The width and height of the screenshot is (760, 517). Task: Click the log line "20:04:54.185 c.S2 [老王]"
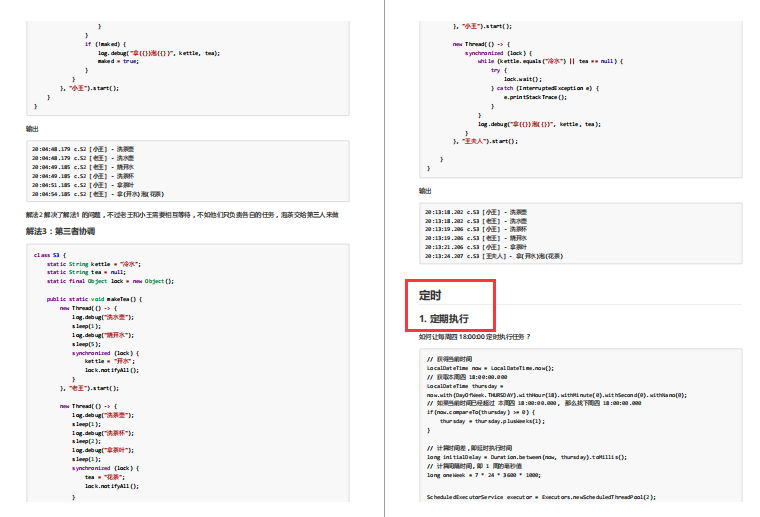point(98,194)
